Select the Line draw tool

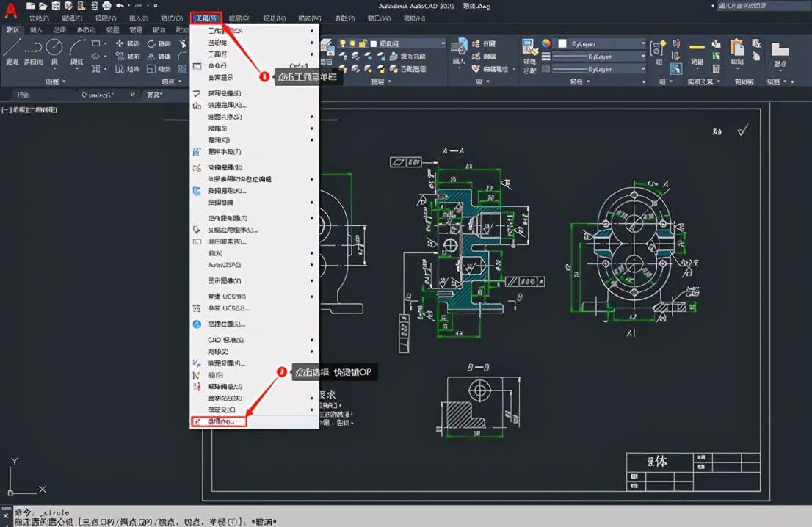[12, 50]
